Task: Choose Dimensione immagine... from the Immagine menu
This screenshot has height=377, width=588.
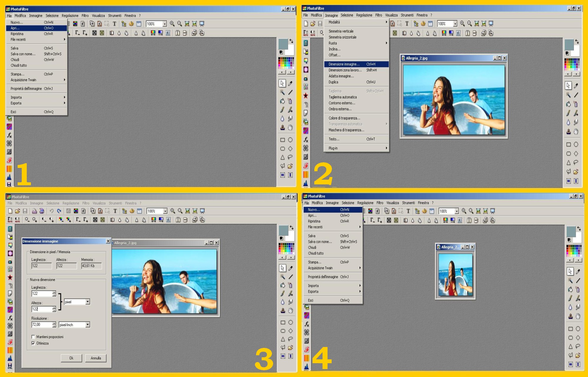Action: coord(344,64)
